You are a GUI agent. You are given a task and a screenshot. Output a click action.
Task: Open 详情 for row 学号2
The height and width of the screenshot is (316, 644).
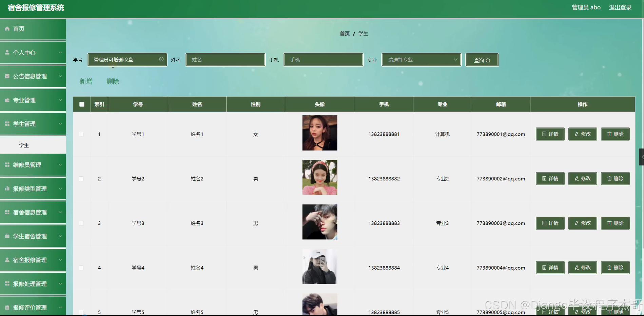pos(550,178)
